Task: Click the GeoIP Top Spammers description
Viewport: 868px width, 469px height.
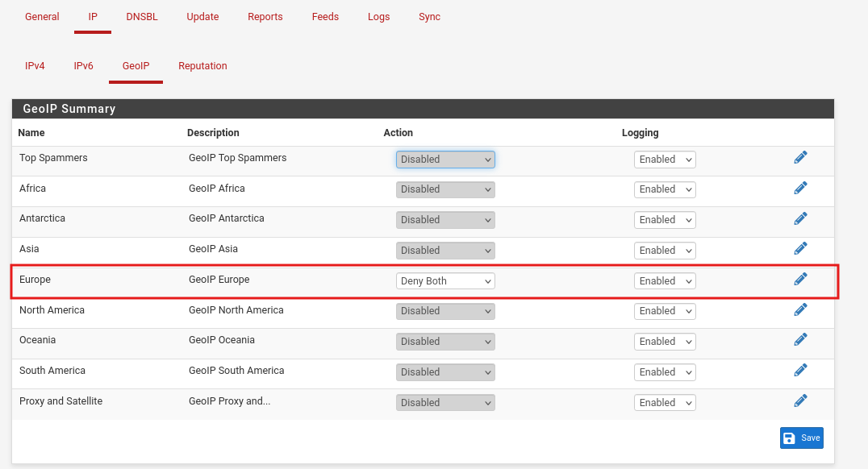Action: [237, 158]
